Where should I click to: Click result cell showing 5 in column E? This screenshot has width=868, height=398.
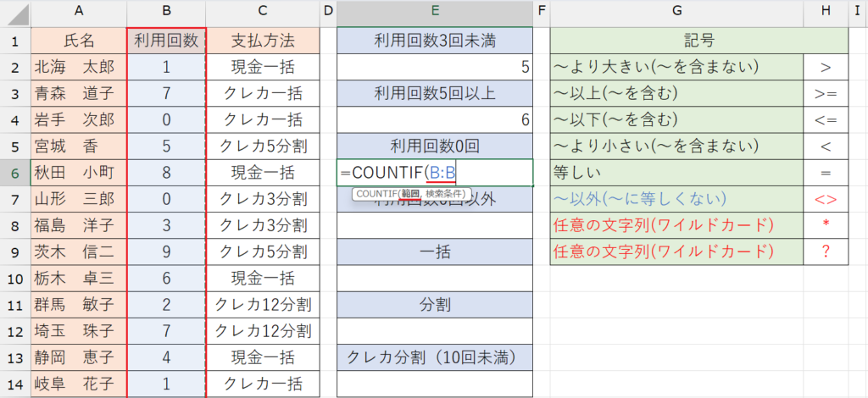[435, 67]
